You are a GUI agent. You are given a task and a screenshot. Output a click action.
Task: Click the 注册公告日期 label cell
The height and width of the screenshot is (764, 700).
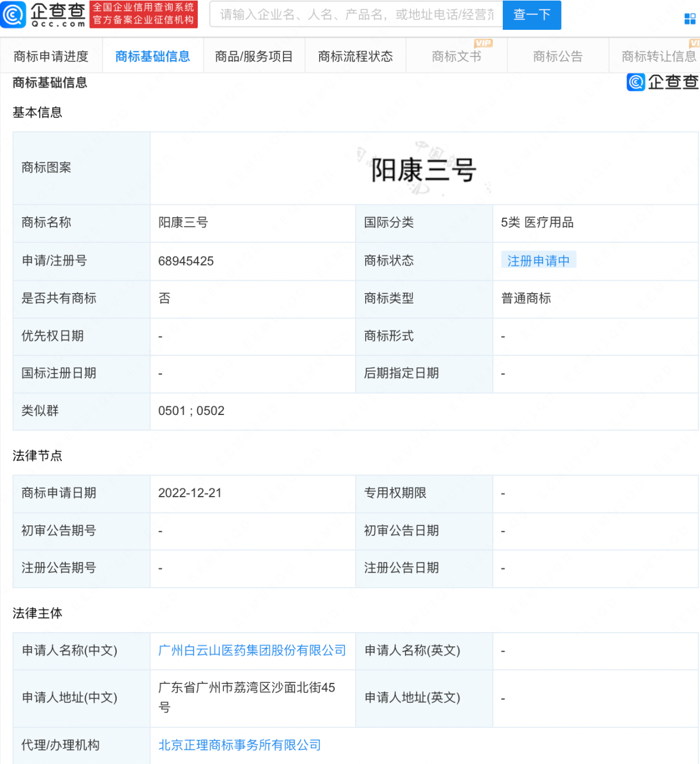(424, 568)
